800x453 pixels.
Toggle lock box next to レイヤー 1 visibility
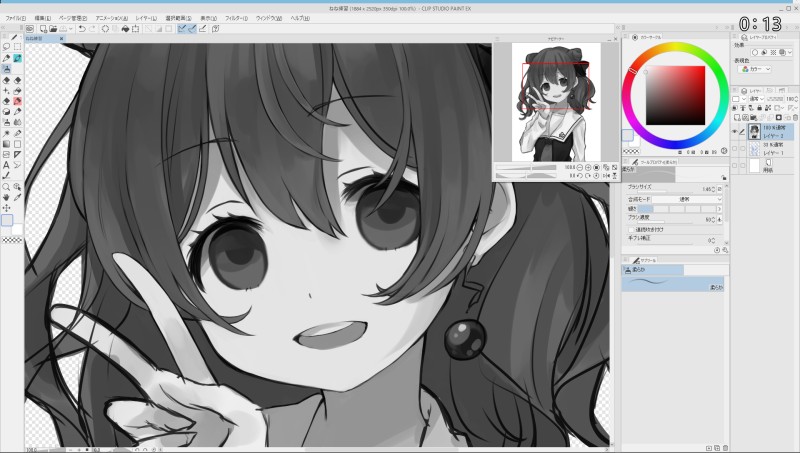tap(742, 149)
